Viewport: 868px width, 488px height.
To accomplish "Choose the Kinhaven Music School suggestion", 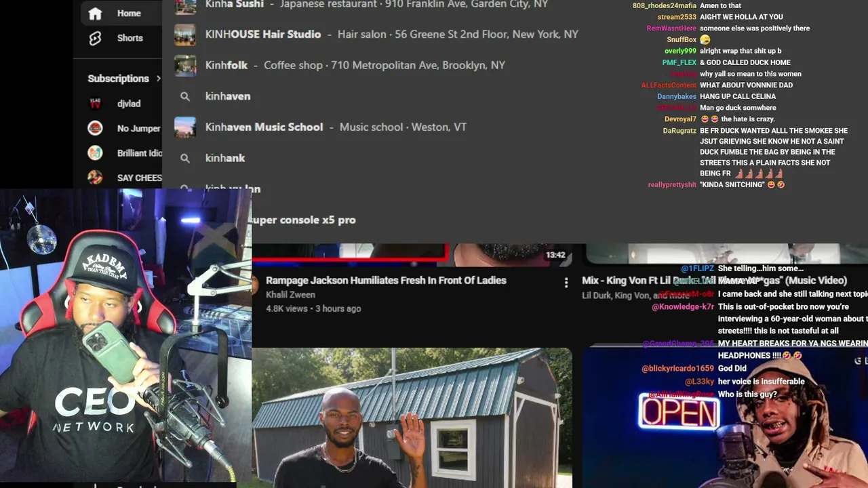I will [336, 127].
